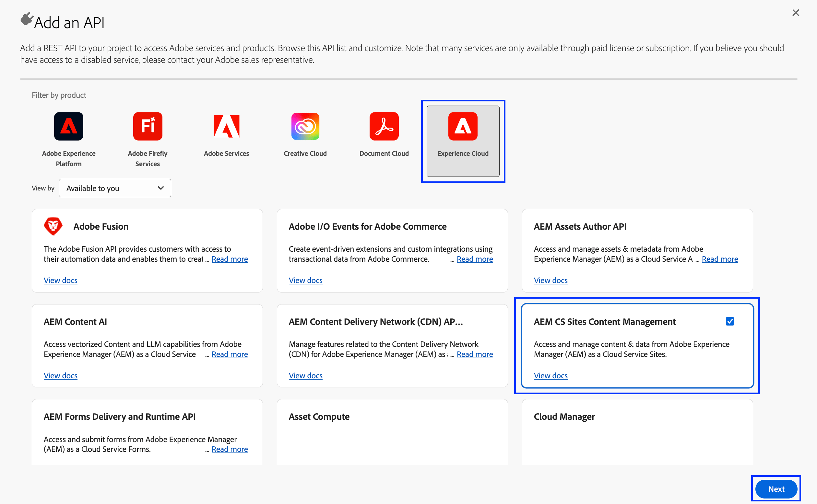Viewport: 817px width, 504px height.
Task: Click Next to continue
Action: pos(776,489)
